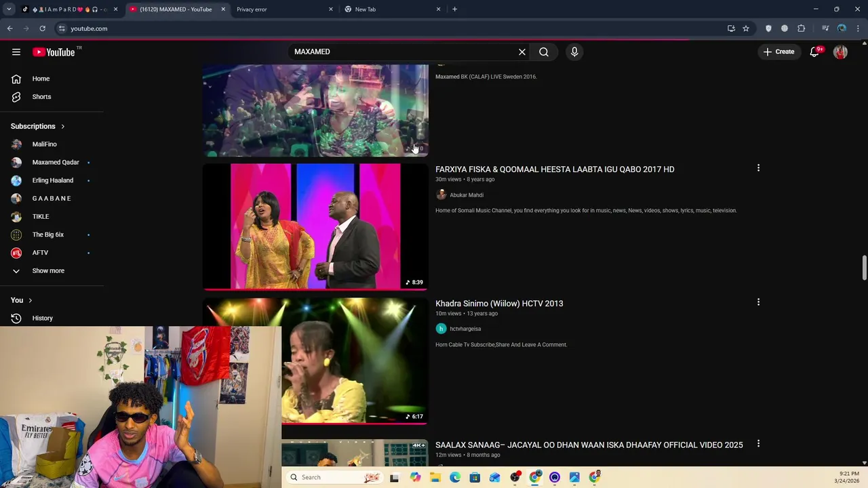This screenshot has width=868, height=488.
Task: Click the site info icon beside youtube.com
Action: (x=62, y=28)
